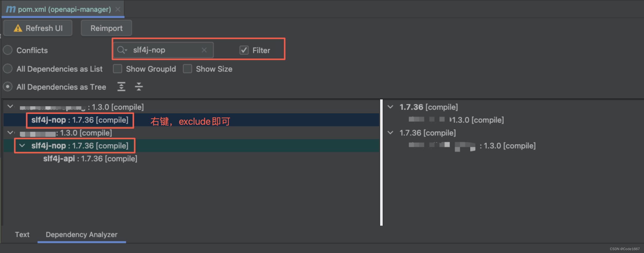Enable the Show Size checkbox
The width and height of the screenshot is (644, 253).
click(187, 69)
